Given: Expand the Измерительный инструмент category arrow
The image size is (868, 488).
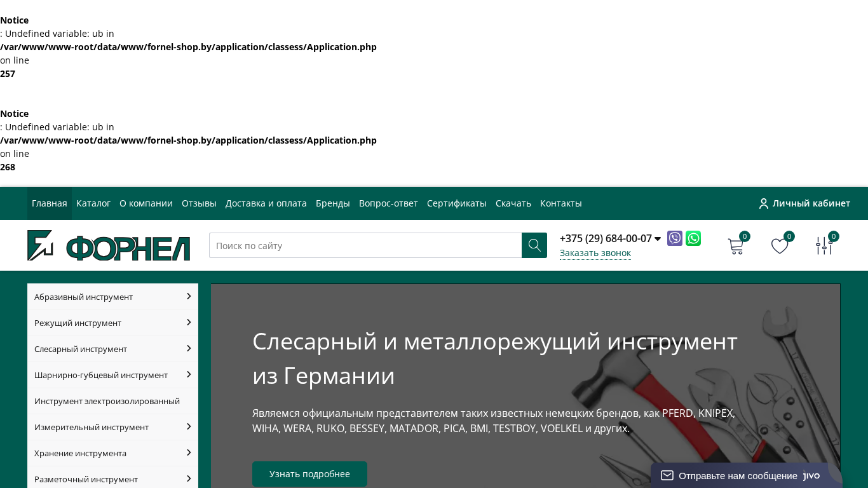Looking at the screenshot, I should (189, 426).
